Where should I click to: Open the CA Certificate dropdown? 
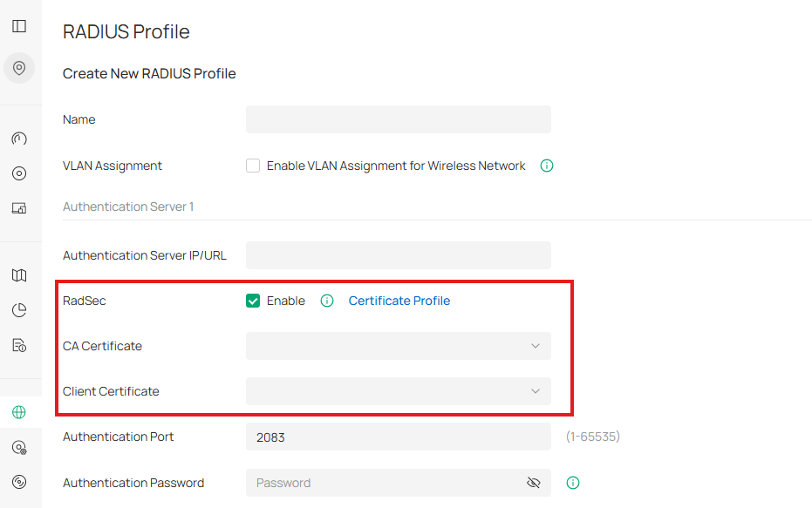click(398, 346)
